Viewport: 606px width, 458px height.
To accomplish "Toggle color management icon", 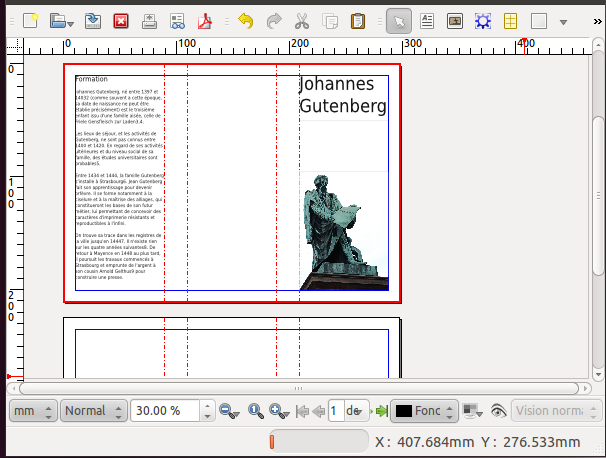I will 472,411.
